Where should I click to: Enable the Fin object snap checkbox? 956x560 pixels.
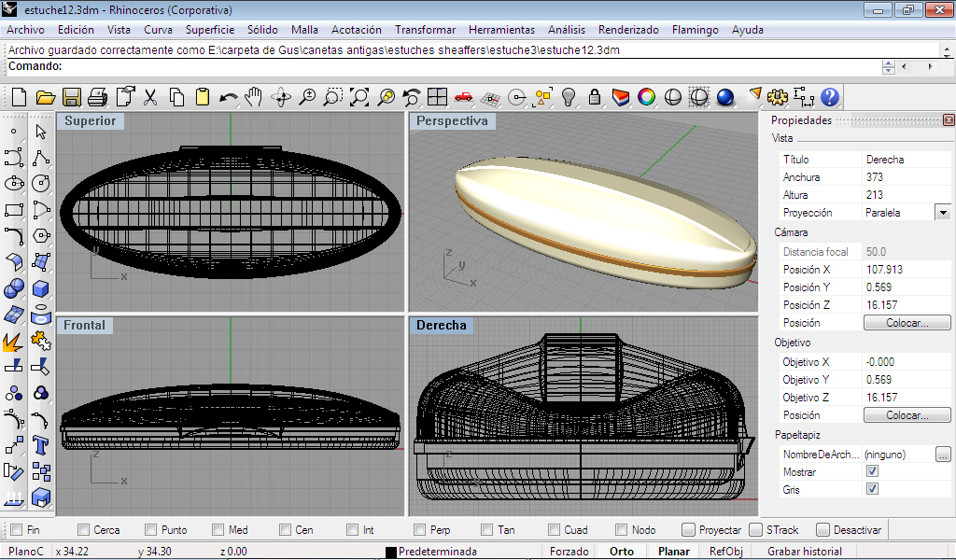[16, 530]
